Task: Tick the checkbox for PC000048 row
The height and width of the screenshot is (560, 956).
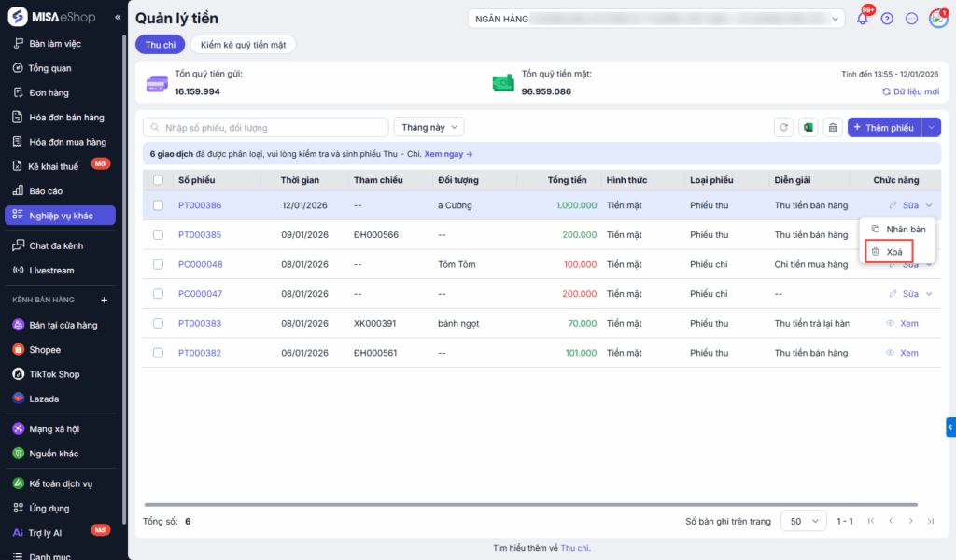Action: point(158,264)
